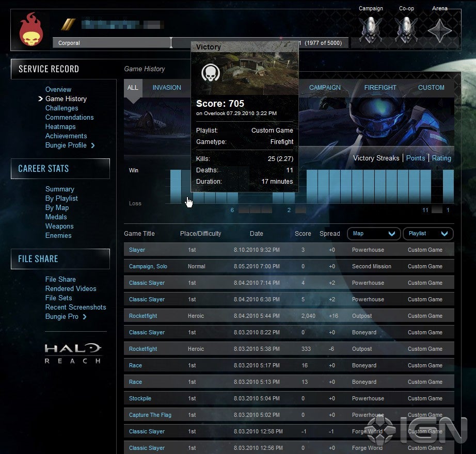Click the Overlook map thumbnail in popup
The height and width of the screenshot is (454, 476).
tap(245, 73)
